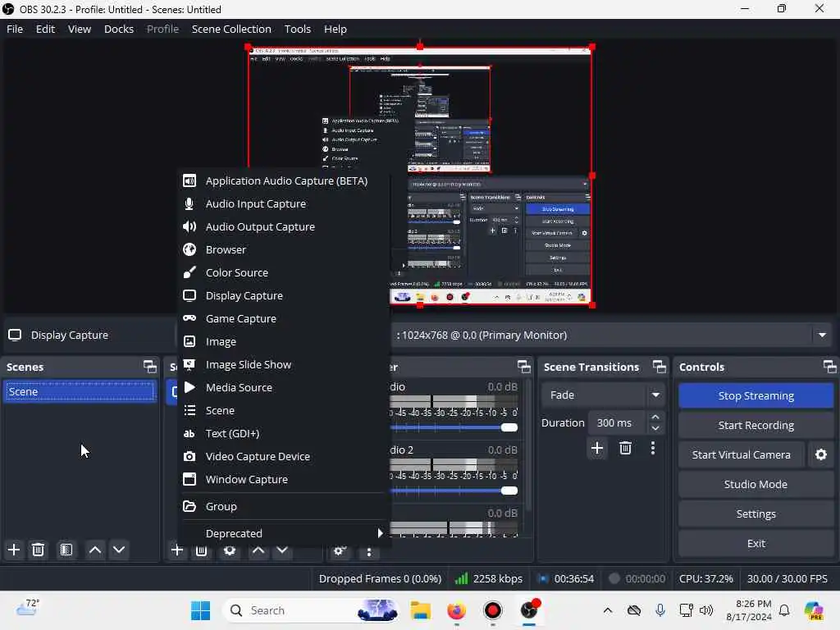Expand the monitor selection dropdown
Screen dimensions: 840x630
[822, 336]
